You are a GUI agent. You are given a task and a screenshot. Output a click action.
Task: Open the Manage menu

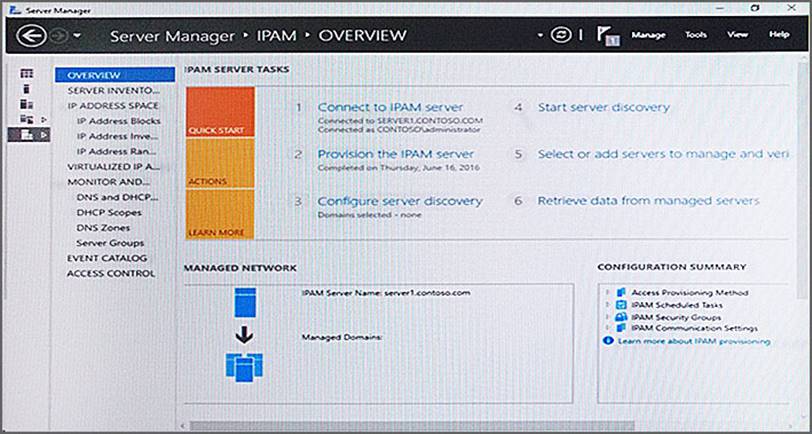(x=648, y=35)
